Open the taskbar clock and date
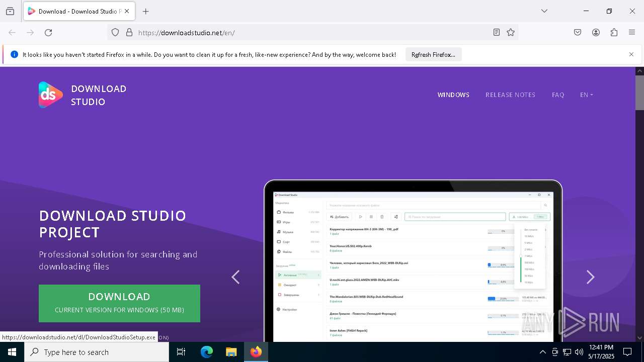Image resolution: width=644 pixels, height=362 pixels. click(x=601, y=352)
